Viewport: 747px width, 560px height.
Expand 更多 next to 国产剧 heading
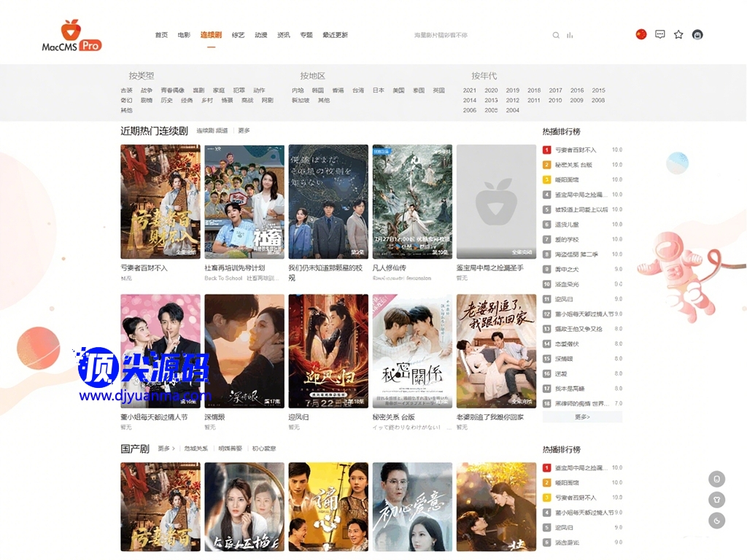166,448
